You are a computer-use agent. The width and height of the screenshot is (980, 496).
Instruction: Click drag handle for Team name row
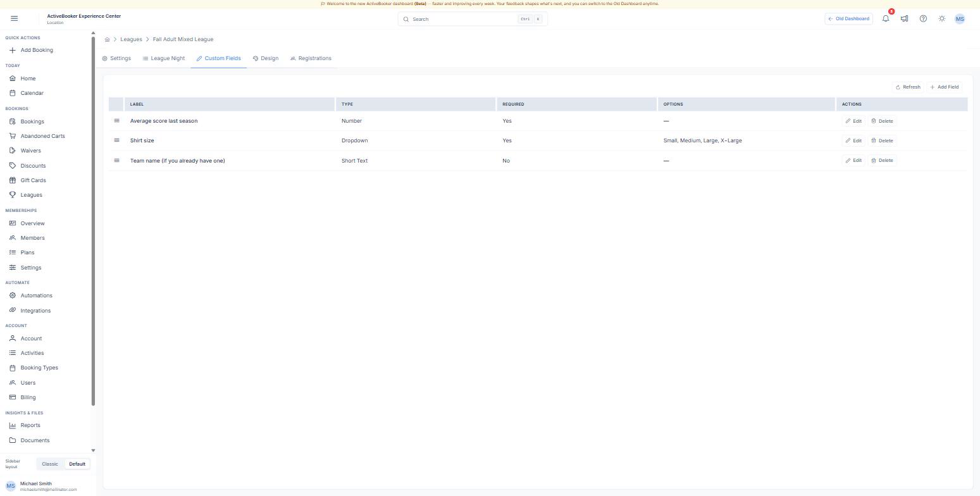[116, 160]
